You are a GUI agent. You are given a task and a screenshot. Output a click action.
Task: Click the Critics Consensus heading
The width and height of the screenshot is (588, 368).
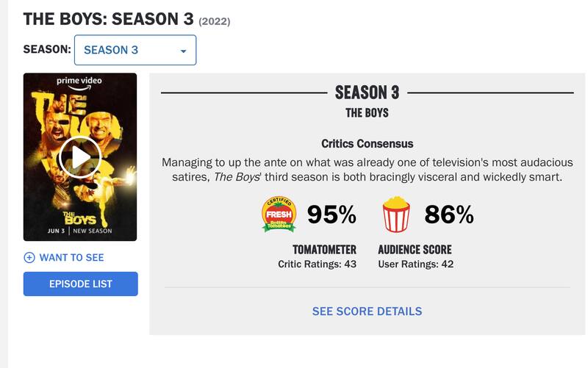tap(367, 144)
